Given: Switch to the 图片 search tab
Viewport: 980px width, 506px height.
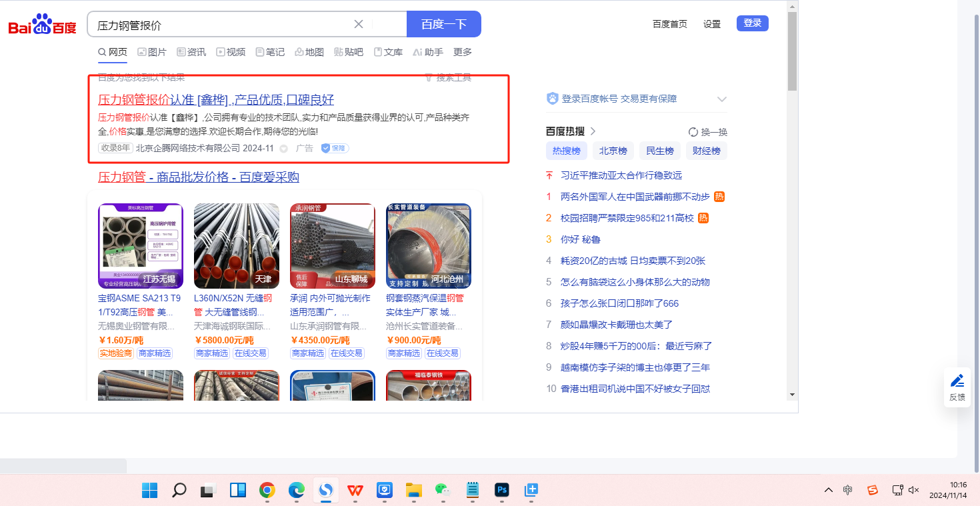Looking at the screenshot, I should click(x=152, y=52).
